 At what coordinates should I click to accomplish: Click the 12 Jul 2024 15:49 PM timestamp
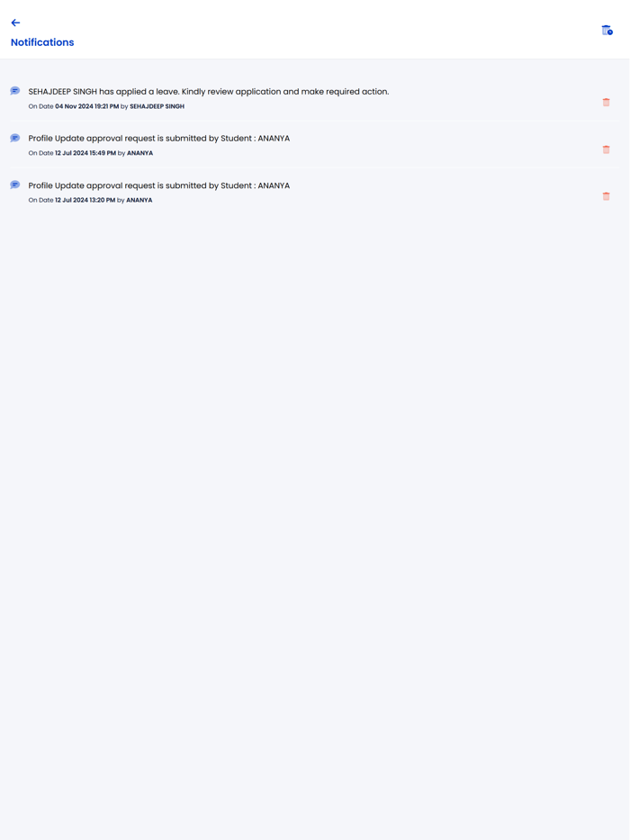85,153
